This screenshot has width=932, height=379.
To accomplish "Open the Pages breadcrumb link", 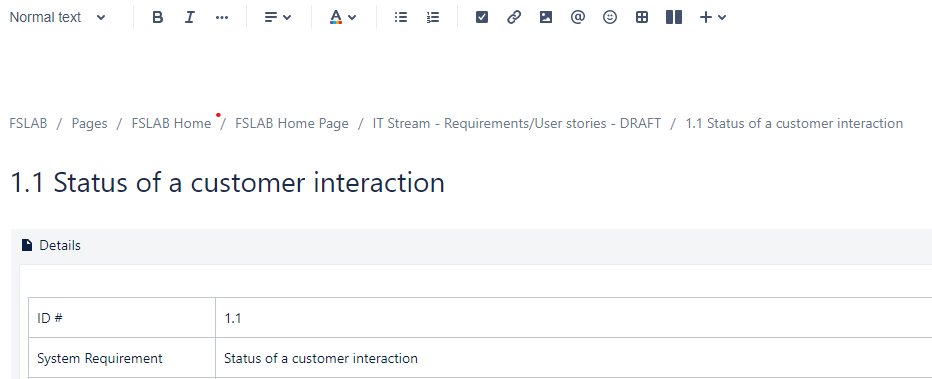I will point(90,124).
